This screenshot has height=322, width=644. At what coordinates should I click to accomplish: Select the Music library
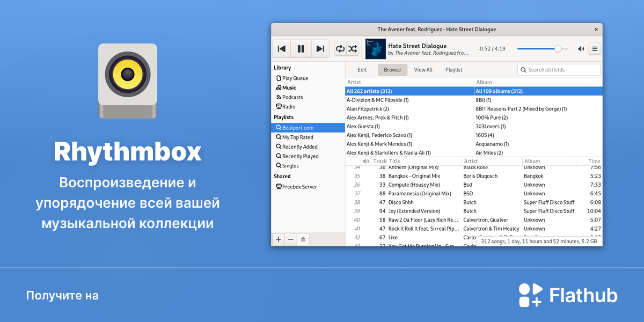(x=308, y=88)
